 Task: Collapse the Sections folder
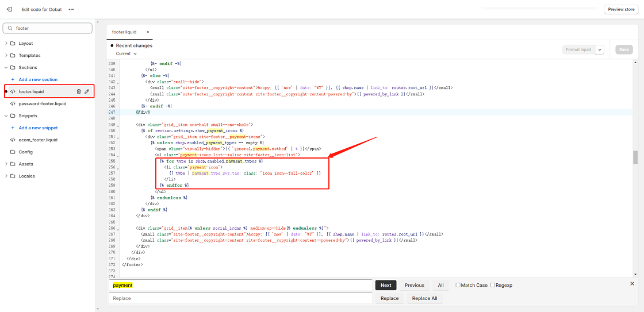coord(6,67)
